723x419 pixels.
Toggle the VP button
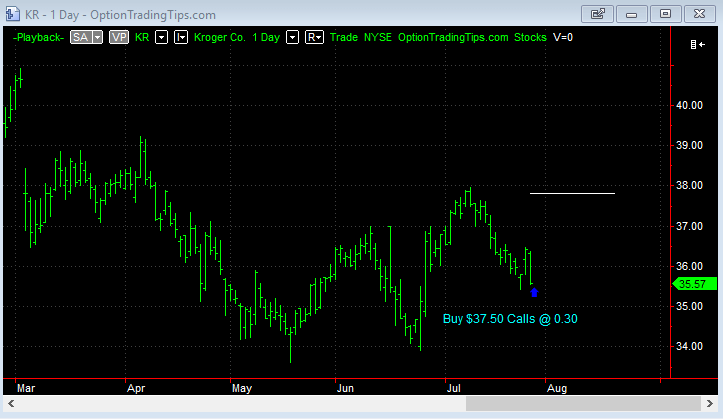pos(119,37)
